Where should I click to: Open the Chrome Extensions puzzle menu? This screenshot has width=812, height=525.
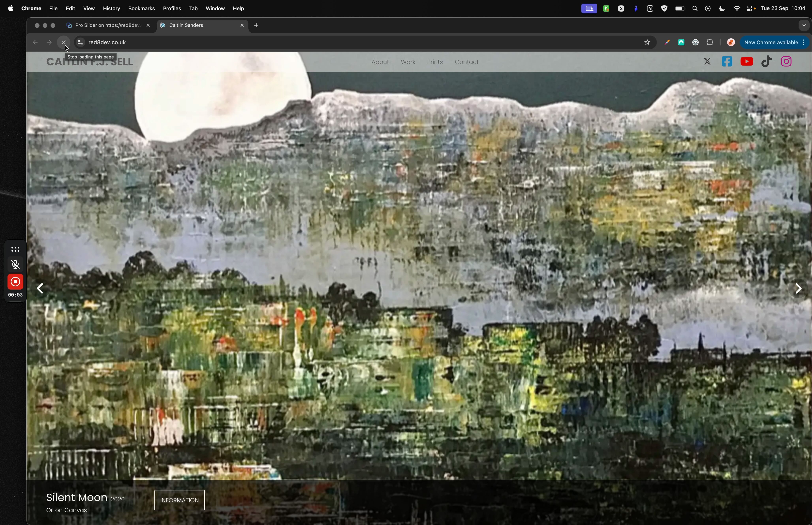710,42
